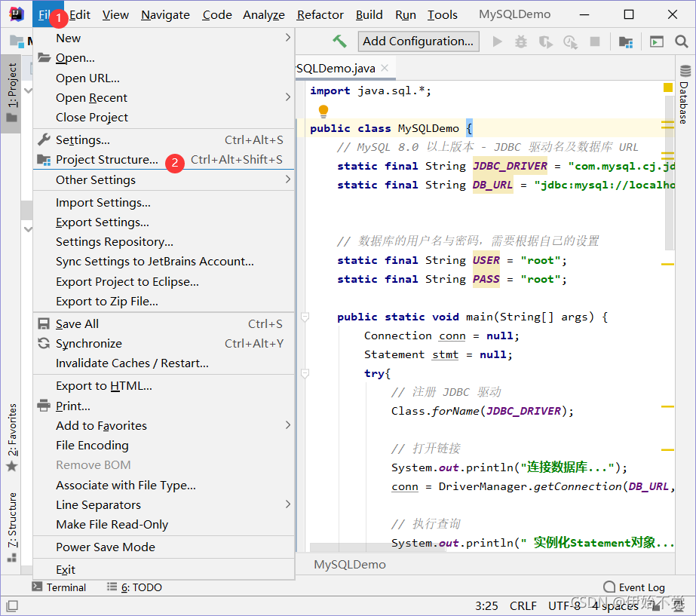The width and height of the screenshot is (696, 616).
Task: Expand Add to Favorites submenu
Action: tap(164, 425)
